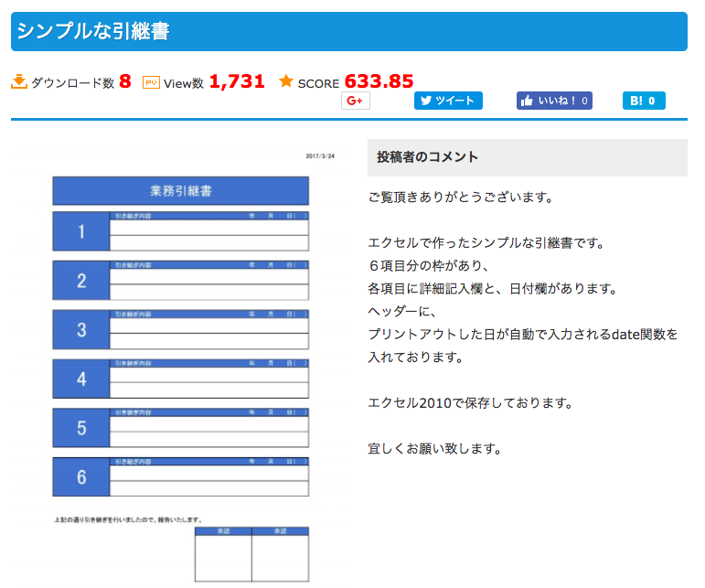Select the blue number 4 block
The image size is (705, 588).
(x=81, y=379)
